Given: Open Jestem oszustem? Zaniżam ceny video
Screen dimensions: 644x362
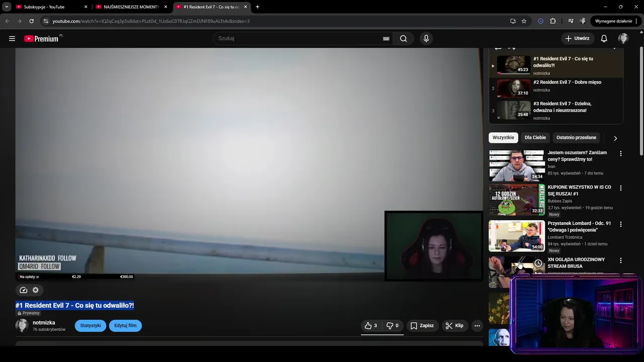Looking at the screenshot, I should pos(577,156).
